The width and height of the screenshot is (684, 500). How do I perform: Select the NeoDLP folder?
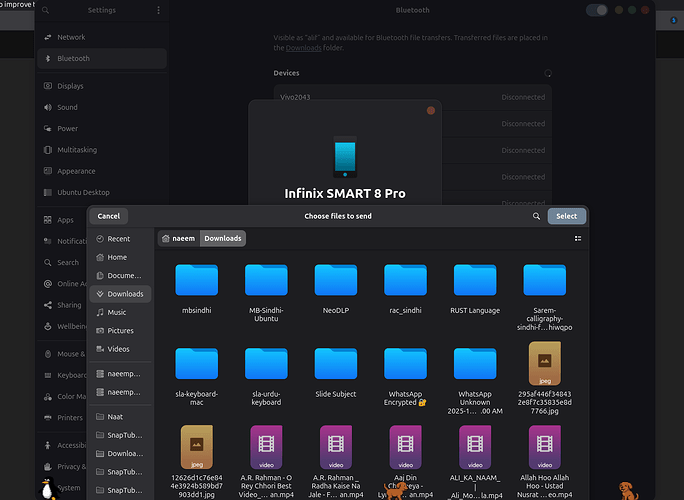(x=336, y=288)
